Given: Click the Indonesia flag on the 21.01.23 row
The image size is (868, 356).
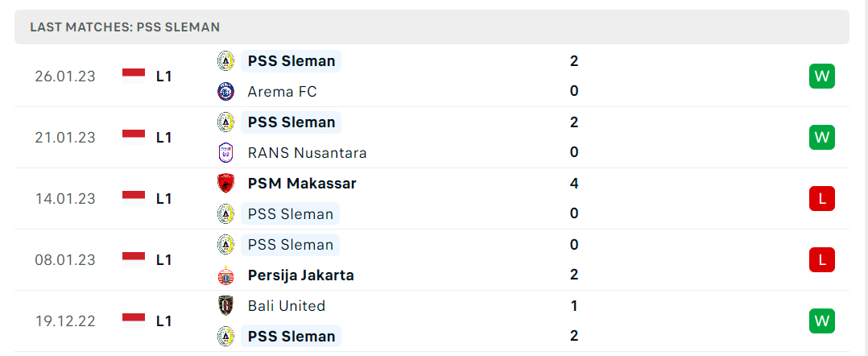Looking at the screenshot, I should 134,137.
